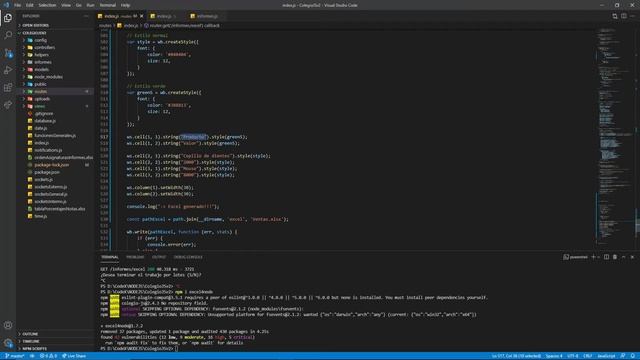Screen dimensions: 640x360
Task: Expand the node_modules folder
Action: point(55,77)
